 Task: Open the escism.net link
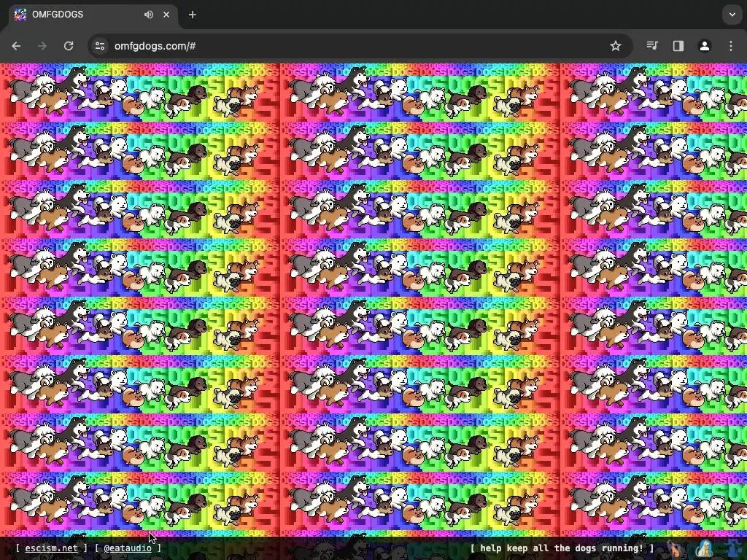pyautogui.click(x=51, y=548)
